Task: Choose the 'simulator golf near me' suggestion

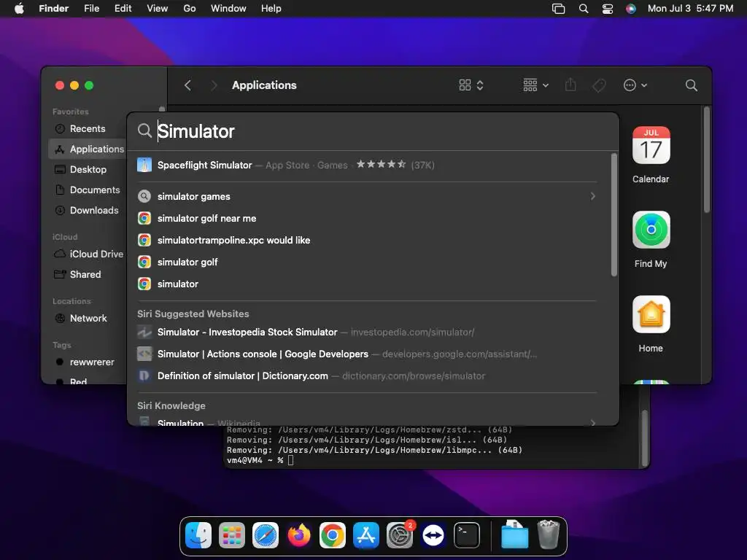Action: 367,218
